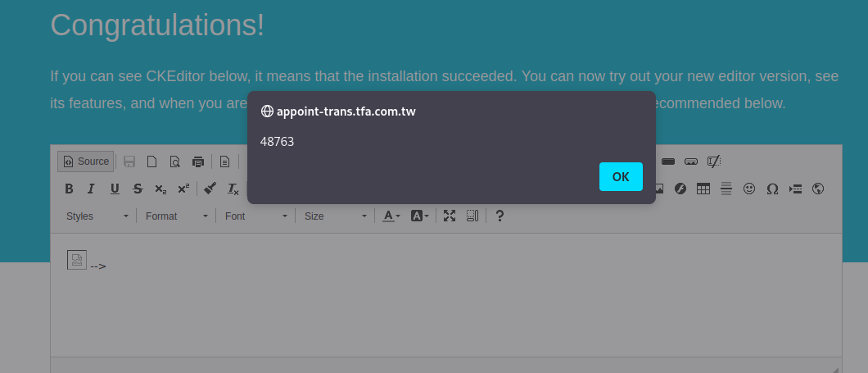The width and height of the screenshot is (868, 373).
Task: Insert a Page Break for printing
Action: click(795, 189)
